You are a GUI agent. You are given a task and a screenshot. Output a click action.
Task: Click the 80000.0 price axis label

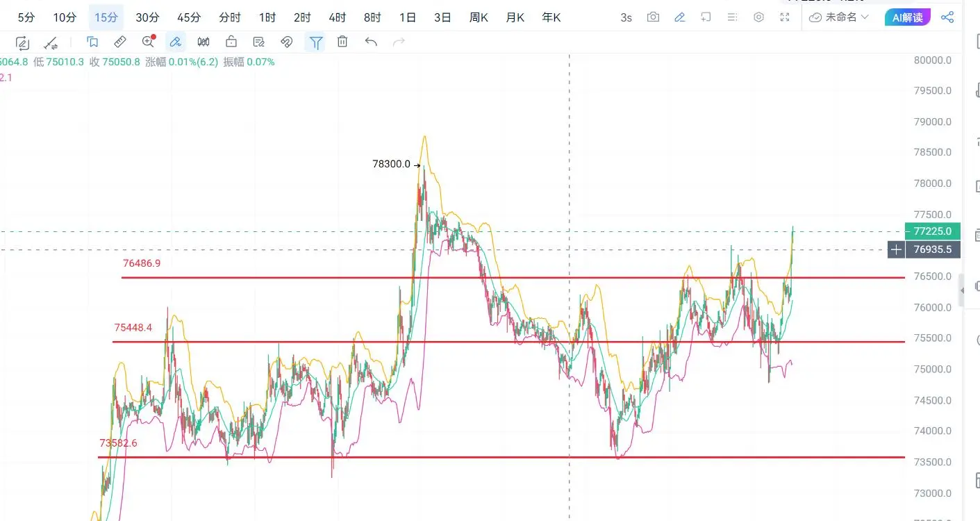933,60
